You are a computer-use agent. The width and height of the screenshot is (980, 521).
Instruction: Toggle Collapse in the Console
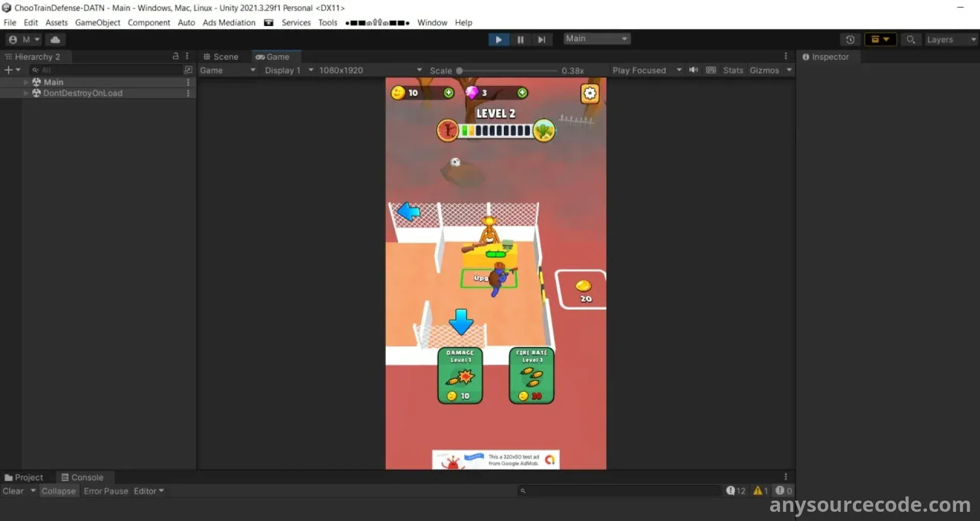59,491
